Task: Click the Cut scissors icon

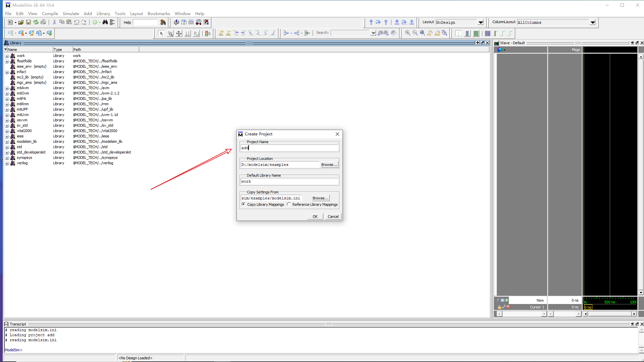Action: tap(54, 22)
